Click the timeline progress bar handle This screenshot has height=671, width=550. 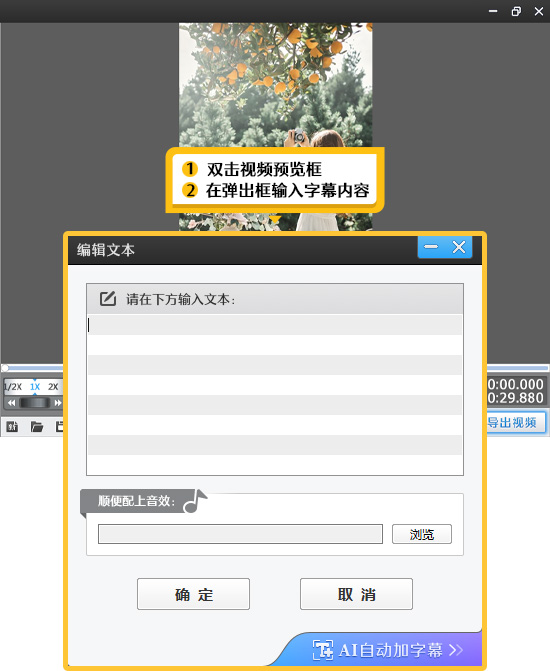5,368
